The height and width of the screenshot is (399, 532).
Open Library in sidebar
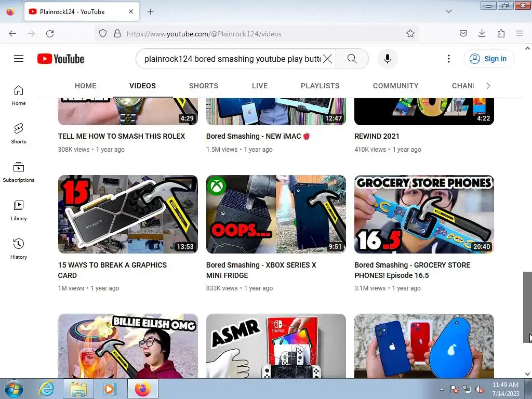(x=19, y=210)
